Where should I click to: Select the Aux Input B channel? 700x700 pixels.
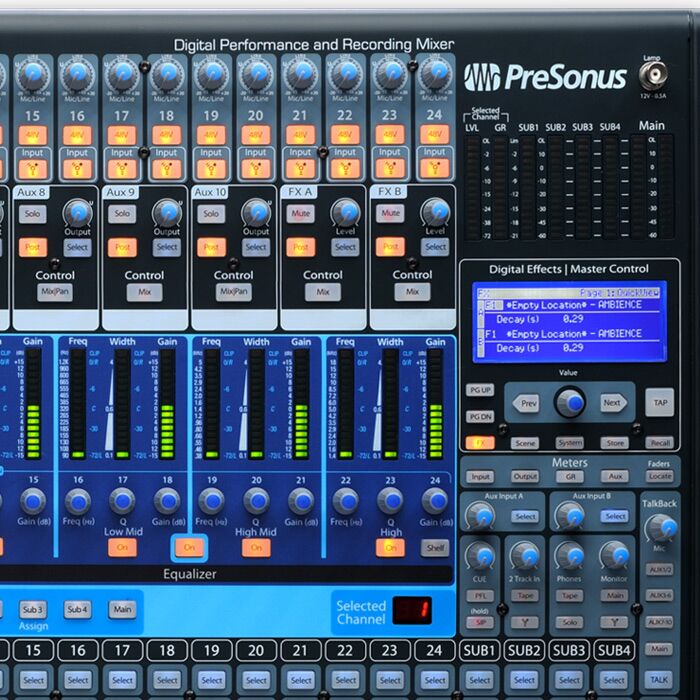tap(615, 516)
